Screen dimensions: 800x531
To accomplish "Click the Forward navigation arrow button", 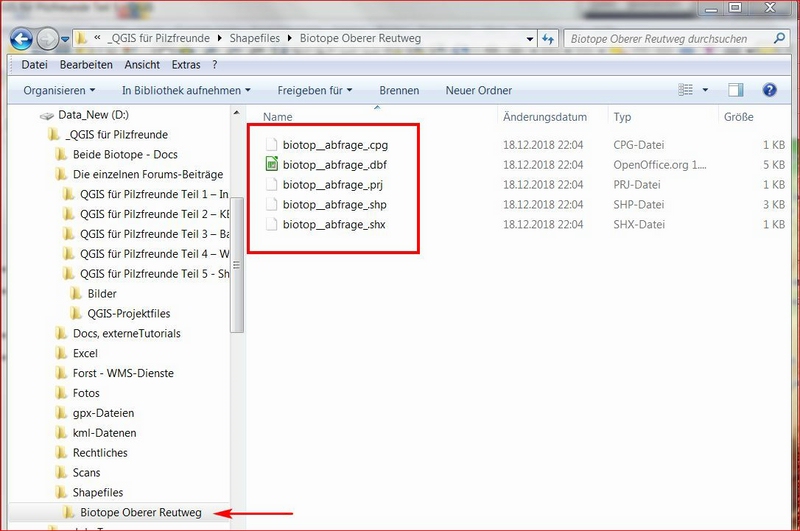I will [47, 39].
